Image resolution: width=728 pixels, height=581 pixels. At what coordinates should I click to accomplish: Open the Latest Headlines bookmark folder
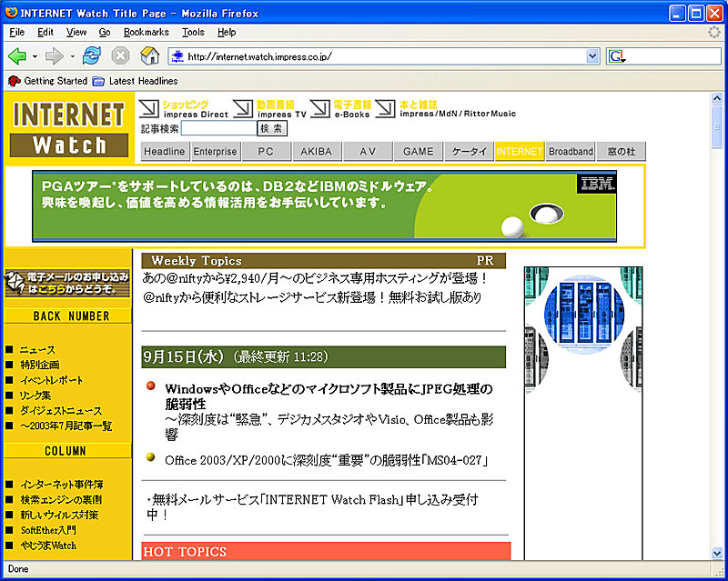point(135,81)
